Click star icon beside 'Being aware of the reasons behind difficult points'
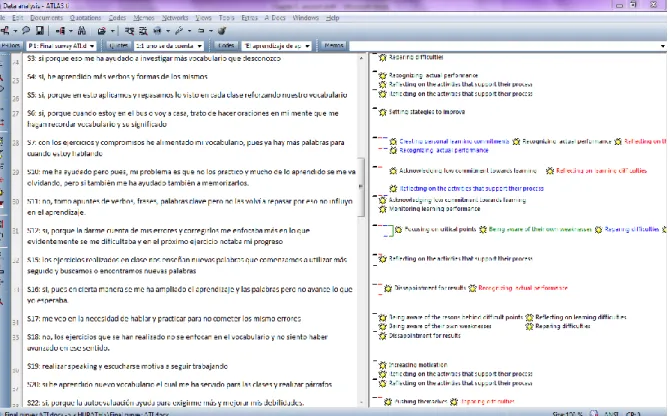The width and height of the screenshot is (670, 416). 383,317
